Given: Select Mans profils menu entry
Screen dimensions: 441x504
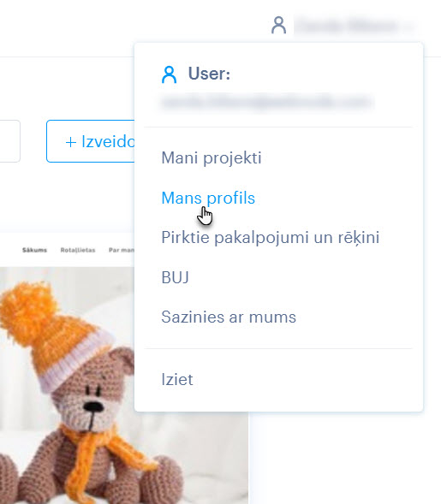Looking at the screenshot, I should [x=208, y=198].
